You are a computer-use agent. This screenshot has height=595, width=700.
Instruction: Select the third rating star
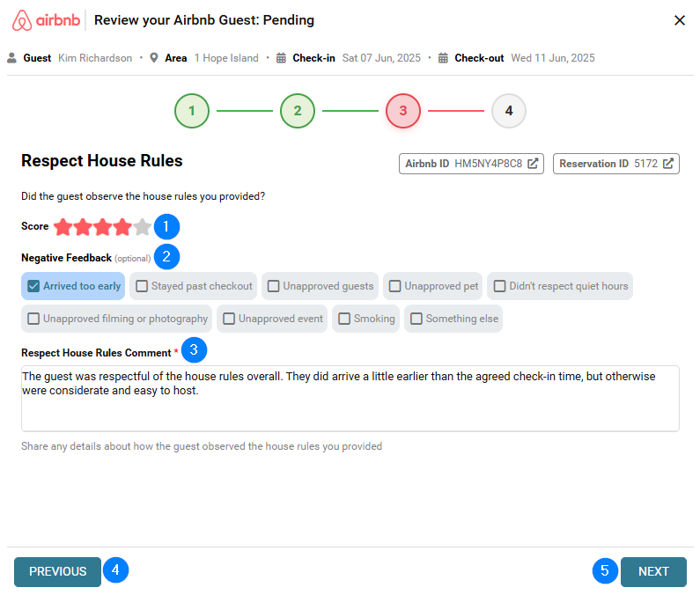pos(103,227)
